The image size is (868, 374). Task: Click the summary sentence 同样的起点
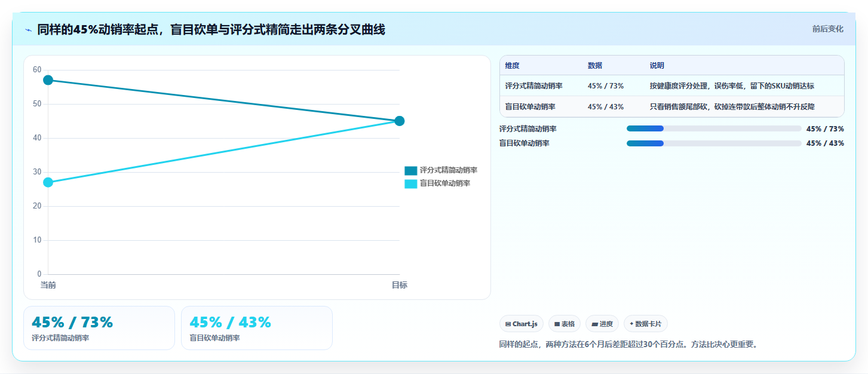pyautogui.click(x=628, y=345)
